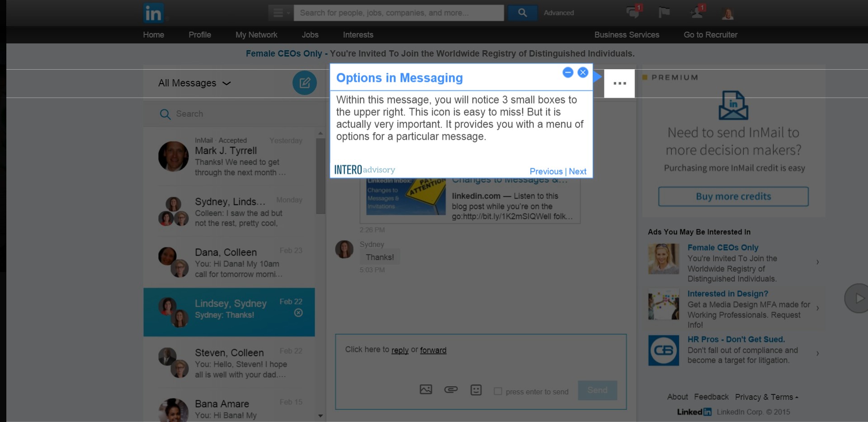Click the Advanced search link
The image size is (868, 422).
559,13
